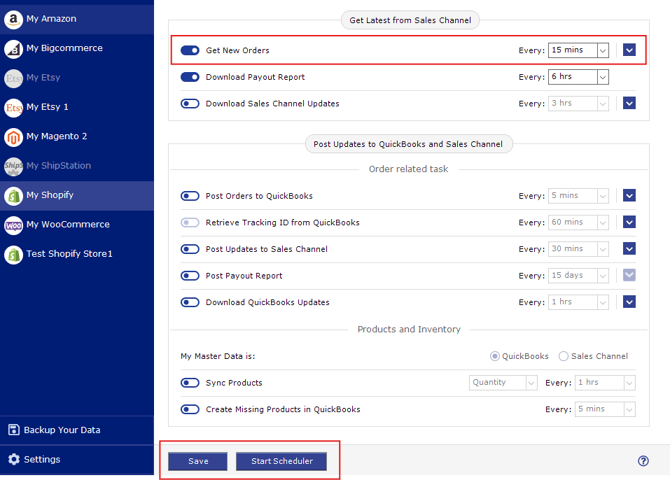Select the My Etsy 1 store icon
This screenshot has width=670, height=480.
13,107
